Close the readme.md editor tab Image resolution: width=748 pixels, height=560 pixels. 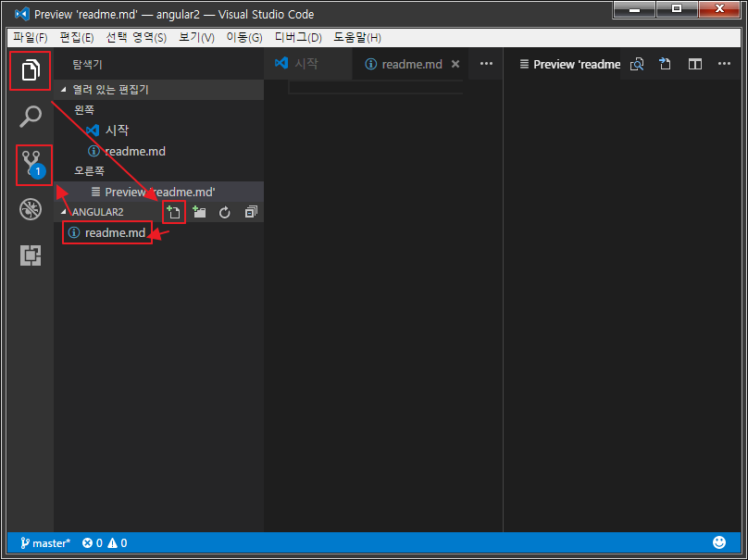tap(455, 65)
